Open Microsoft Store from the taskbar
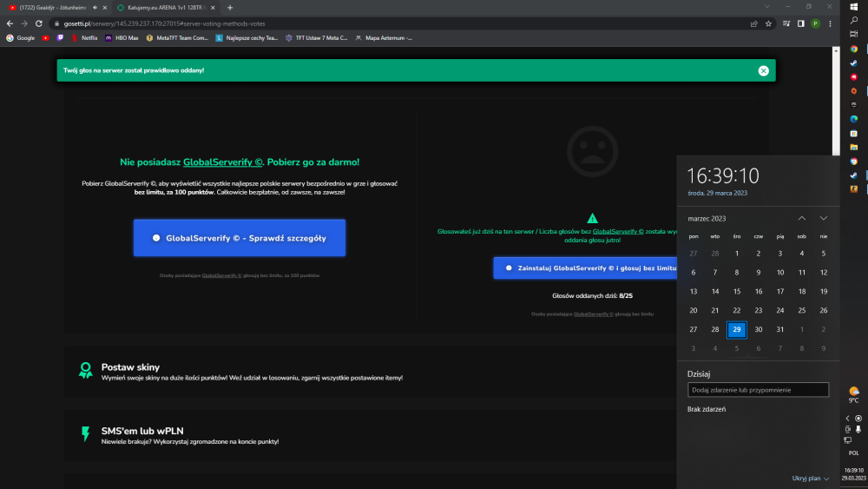Viewport: 868px width, 489px height. click(x=854, y=134)
